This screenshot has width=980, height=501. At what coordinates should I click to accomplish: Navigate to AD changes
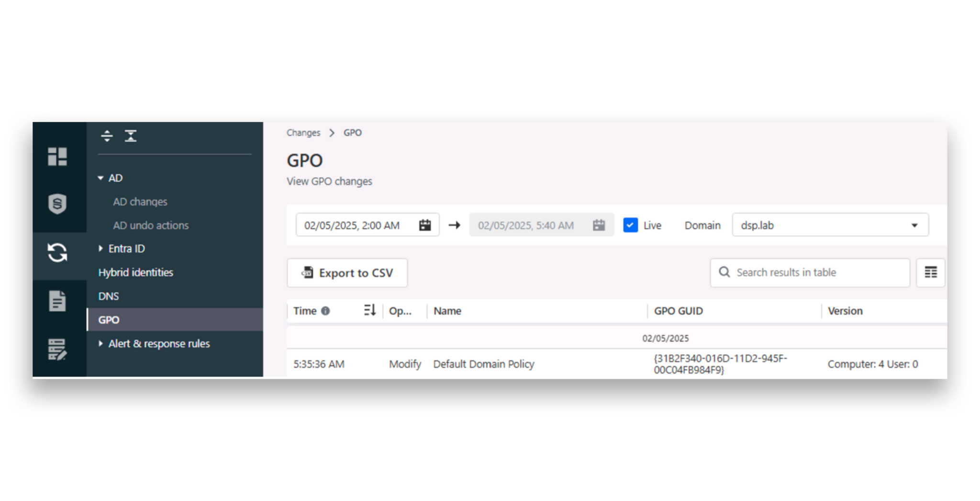pos(140,201)
